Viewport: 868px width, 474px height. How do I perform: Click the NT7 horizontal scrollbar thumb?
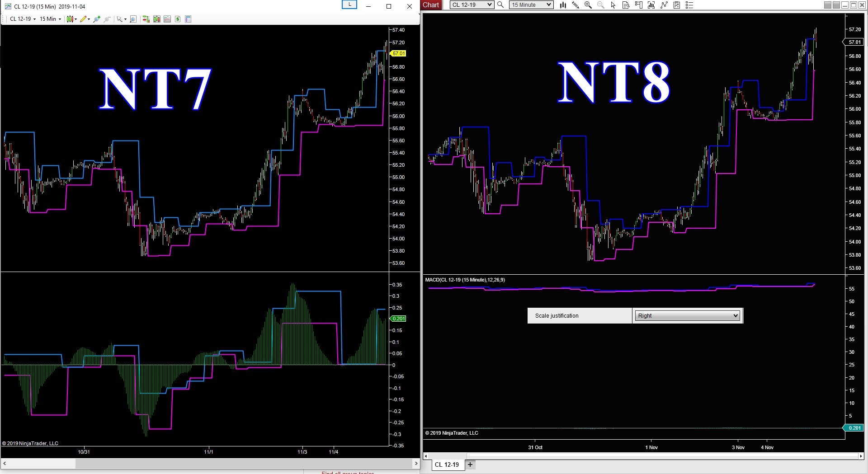click(244, 464)
